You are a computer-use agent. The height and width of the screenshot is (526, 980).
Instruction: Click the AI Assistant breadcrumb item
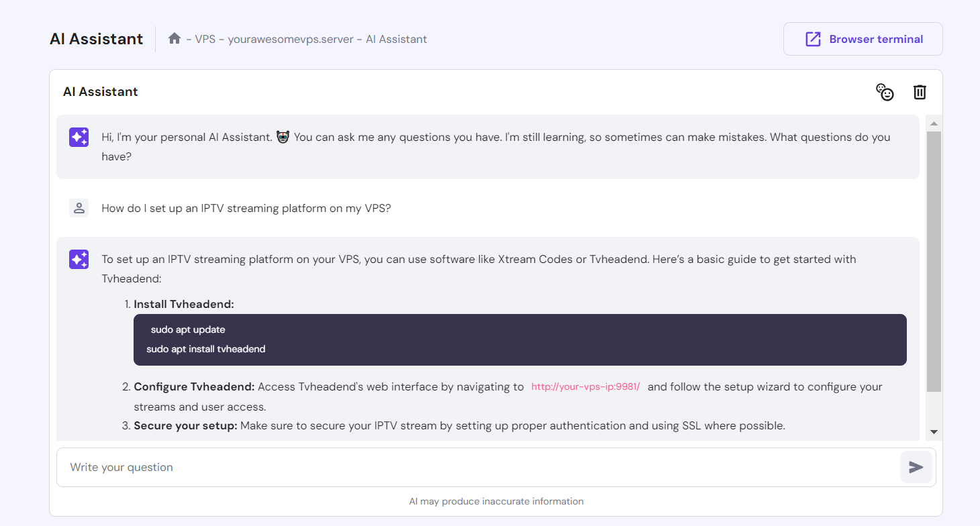(396, 39)
